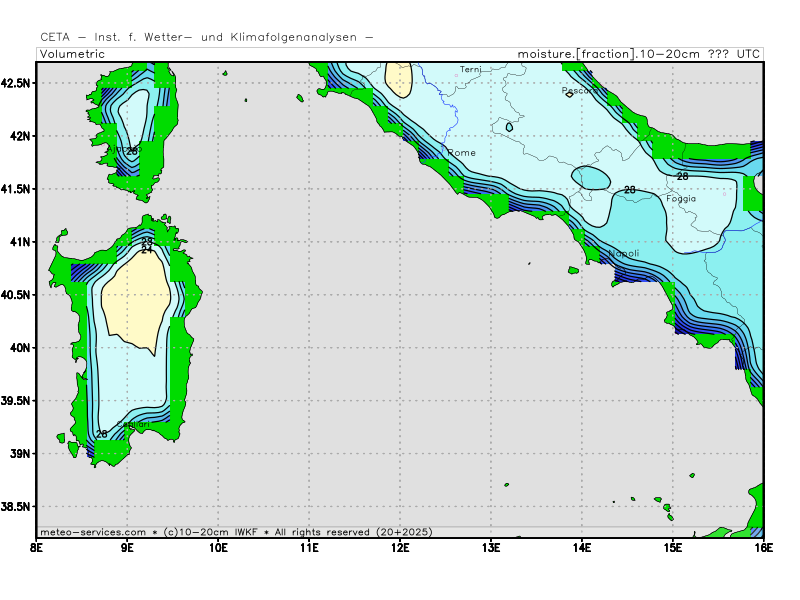
Task: Click contour label 28 just west of Foggia
Action: [x=630, y=190]
